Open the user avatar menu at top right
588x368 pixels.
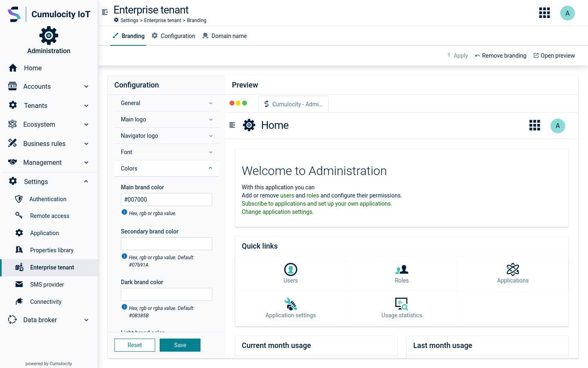pos(568,13)
